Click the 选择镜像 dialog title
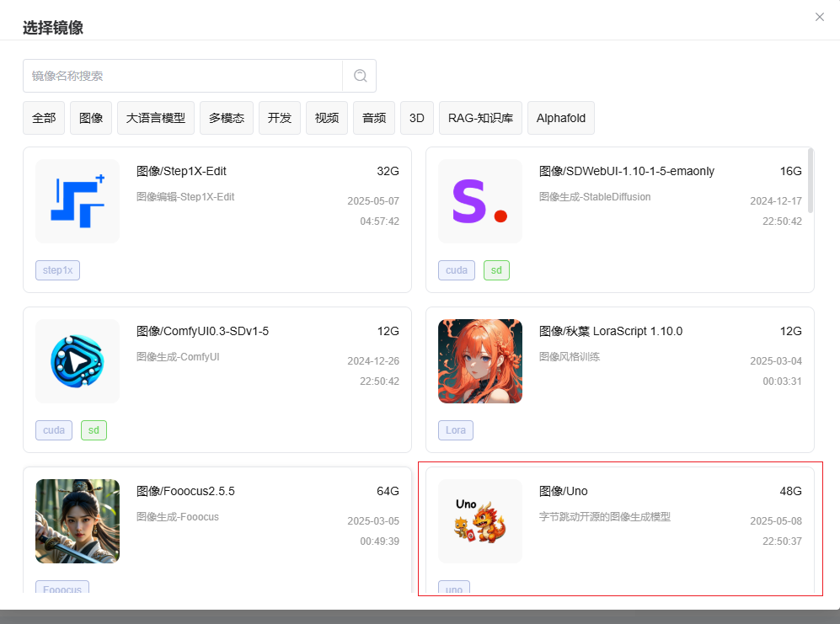Image resolution: width=840 pixels, height=624 pixels. pos(53,27)
